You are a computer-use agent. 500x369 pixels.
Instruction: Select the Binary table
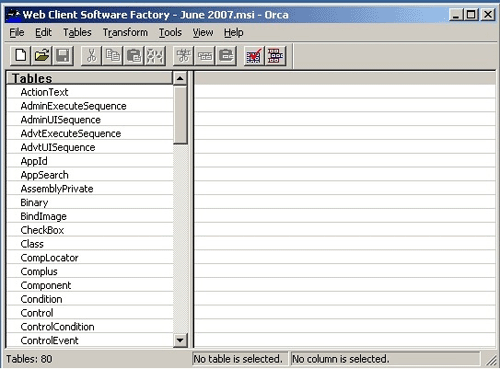[90, 202]
